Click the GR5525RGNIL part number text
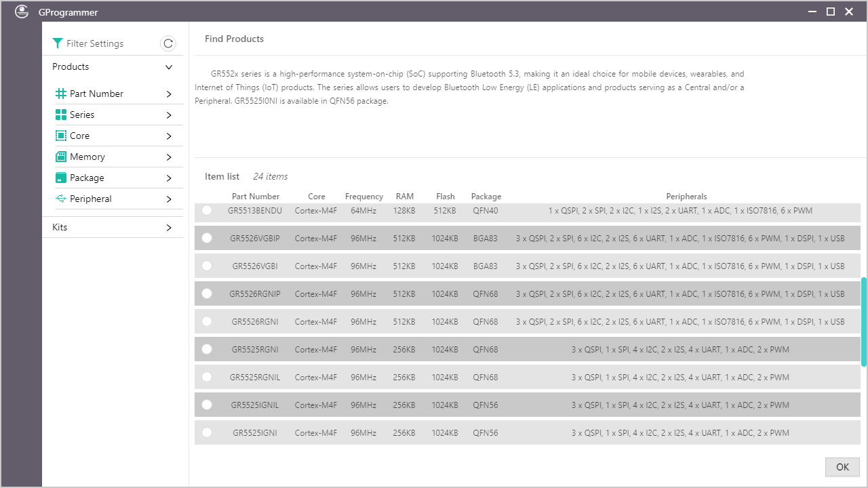 pos(255,378)
